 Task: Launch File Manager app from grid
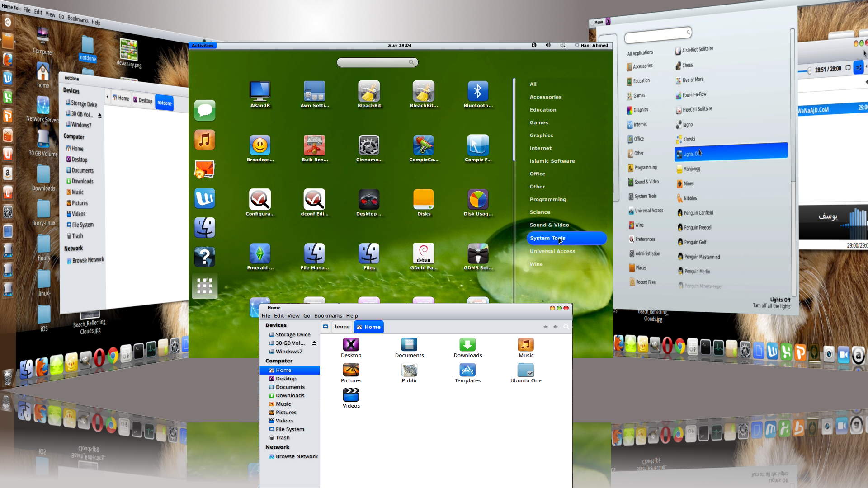click(x=315, y=253)
